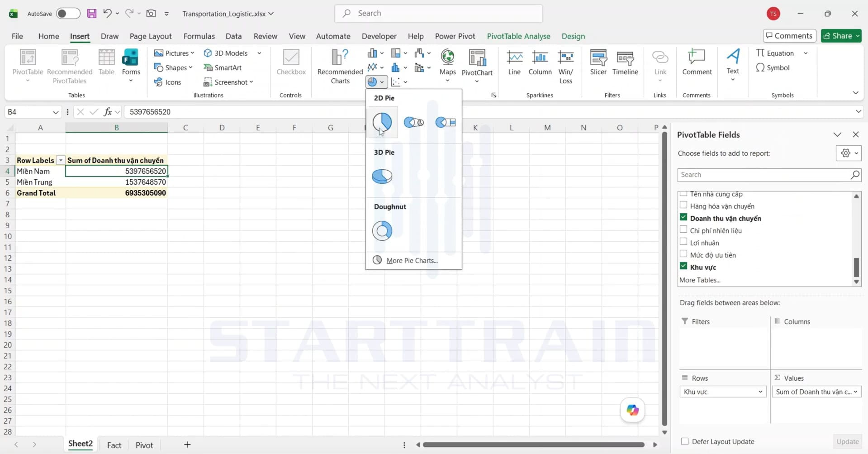Add a Slicer filter
Viewport: 868px width, 454px height.
click(x=598, y=63)
